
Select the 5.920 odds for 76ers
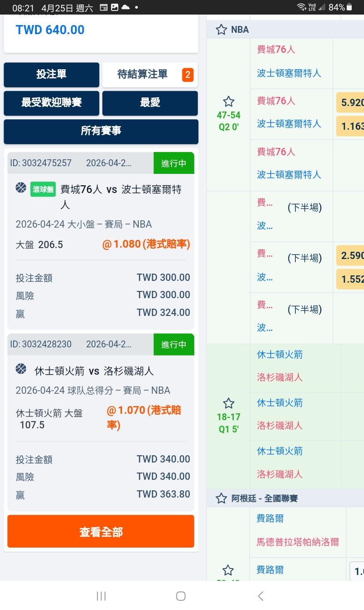[352, 102]
